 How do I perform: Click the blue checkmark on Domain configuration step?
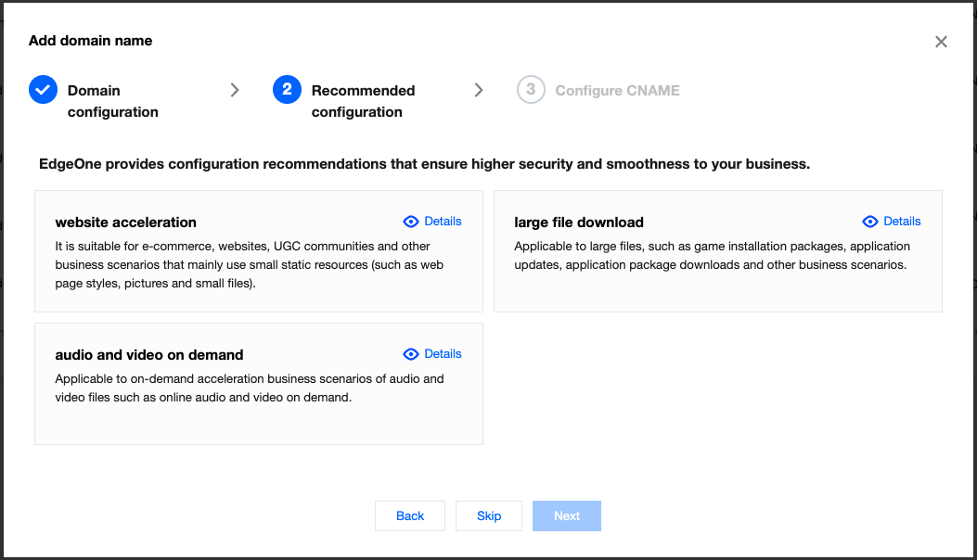(x=43, y=90)
